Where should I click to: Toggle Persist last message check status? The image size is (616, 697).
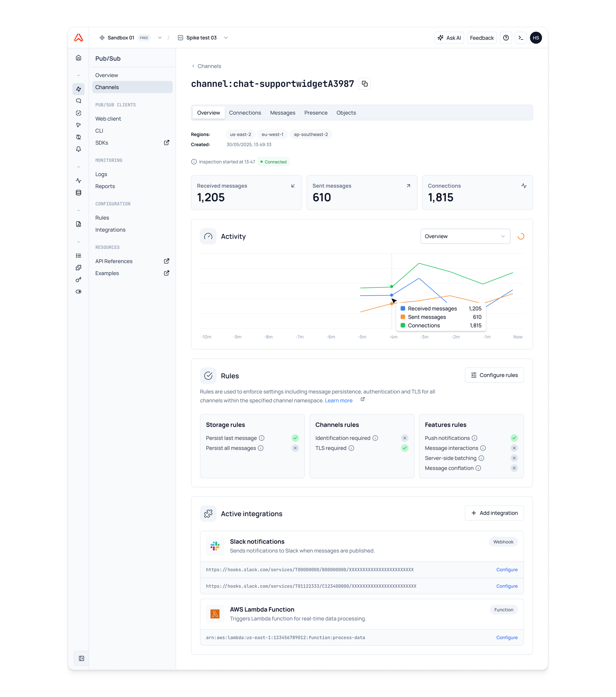[295, 438]
